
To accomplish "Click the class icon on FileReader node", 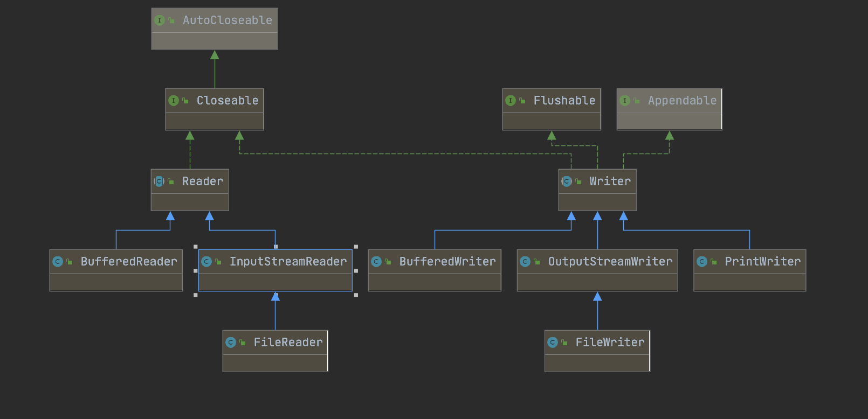I will [x=231, y=343].
